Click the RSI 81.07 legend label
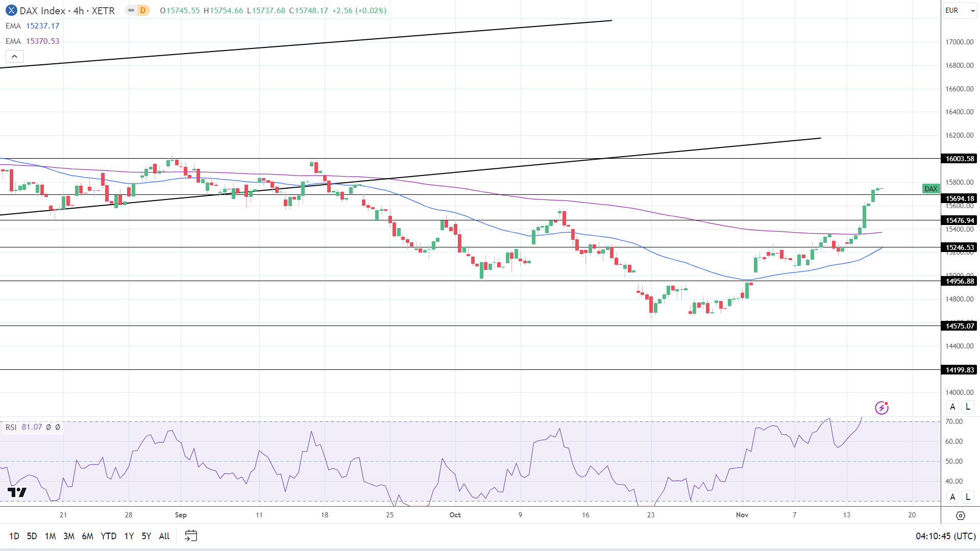This screenshot has width=980, height=551. tap(23, 427)
